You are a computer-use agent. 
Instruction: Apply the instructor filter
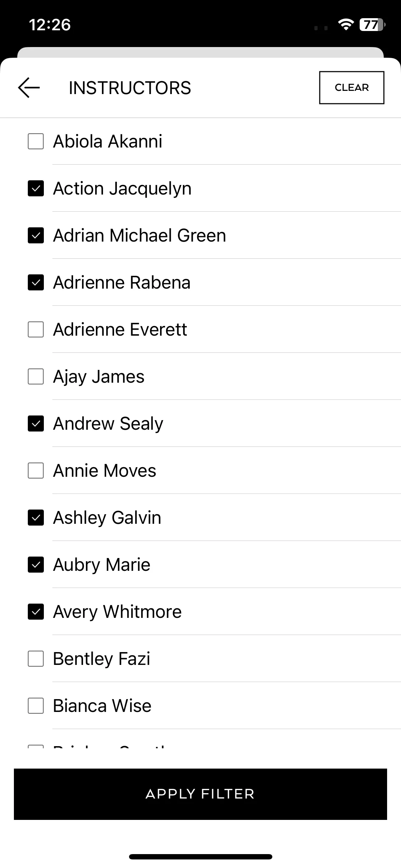click(200, 794)
